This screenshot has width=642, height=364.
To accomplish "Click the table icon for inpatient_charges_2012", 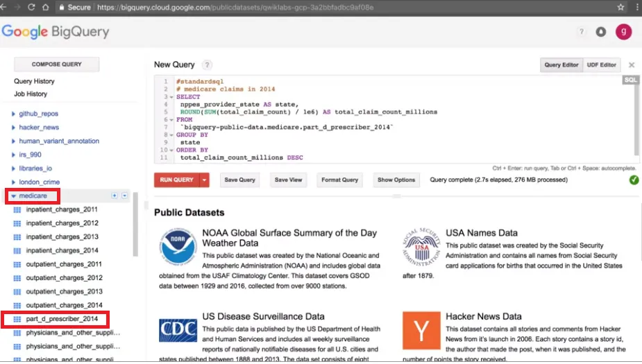I will (17, 223).
